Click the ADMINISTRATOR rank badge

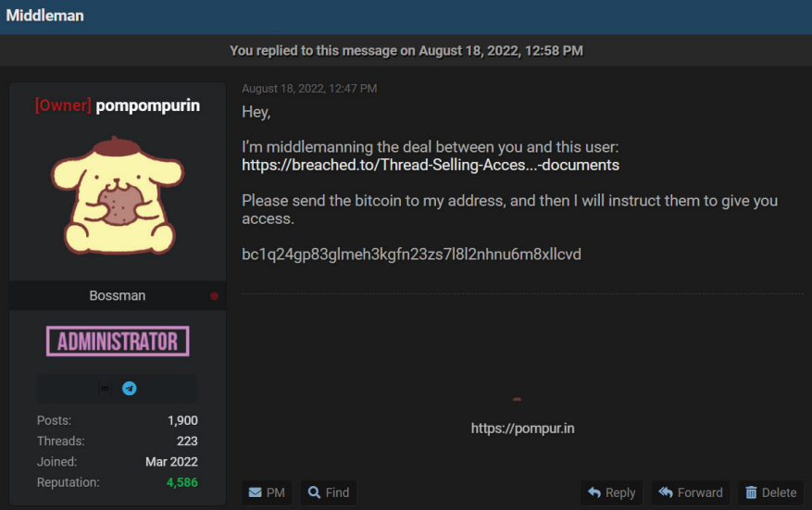click(x=118, y=342)
